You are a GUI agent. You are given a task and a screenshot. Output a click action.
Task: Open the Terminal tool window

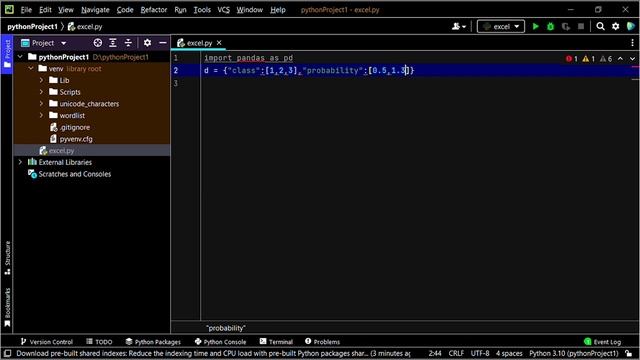point(276,342)
